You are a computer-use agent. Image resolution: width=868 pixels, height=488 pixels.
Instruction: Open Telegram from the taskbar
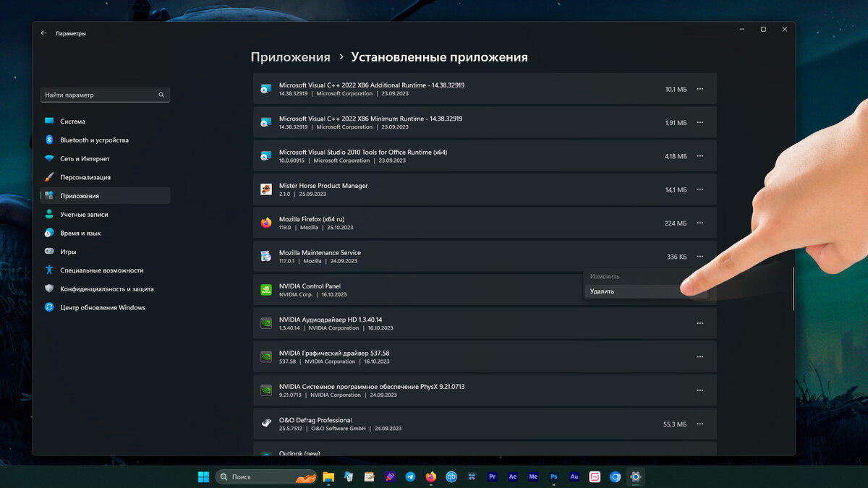pos(410,476)
